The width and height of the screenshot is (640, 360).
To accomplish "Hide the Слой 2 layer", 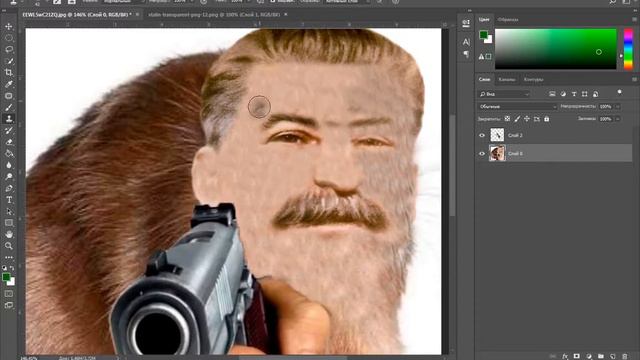I will pyautogui.click(x=482, y=135).
